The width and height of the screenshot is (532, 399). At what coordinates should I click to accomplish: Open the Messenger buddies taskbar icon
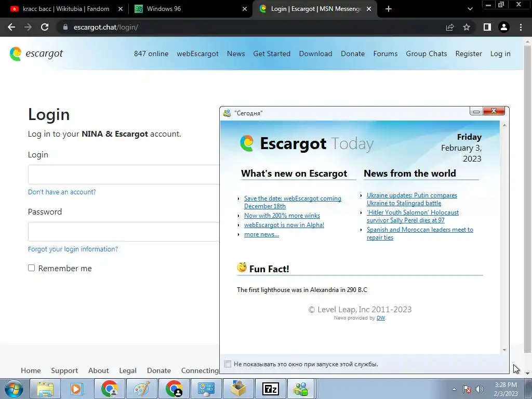(301, 389)
